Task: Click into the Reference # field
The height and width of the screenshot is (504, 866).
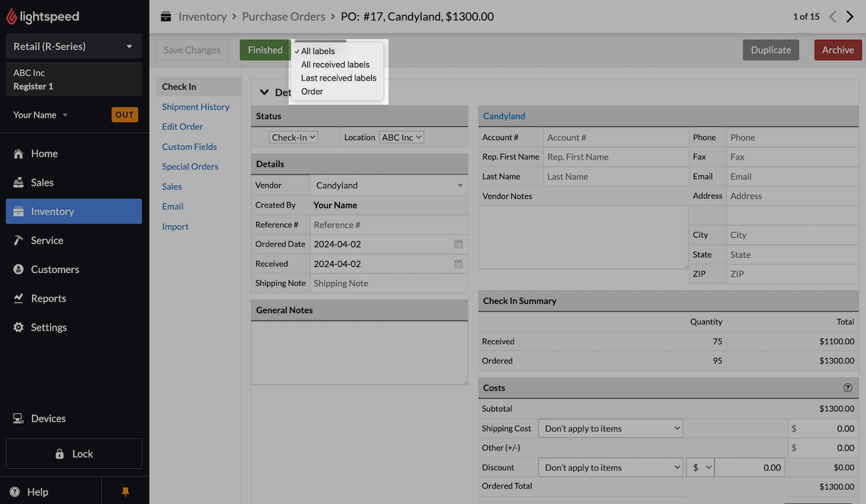Action: tap(388, 225)
